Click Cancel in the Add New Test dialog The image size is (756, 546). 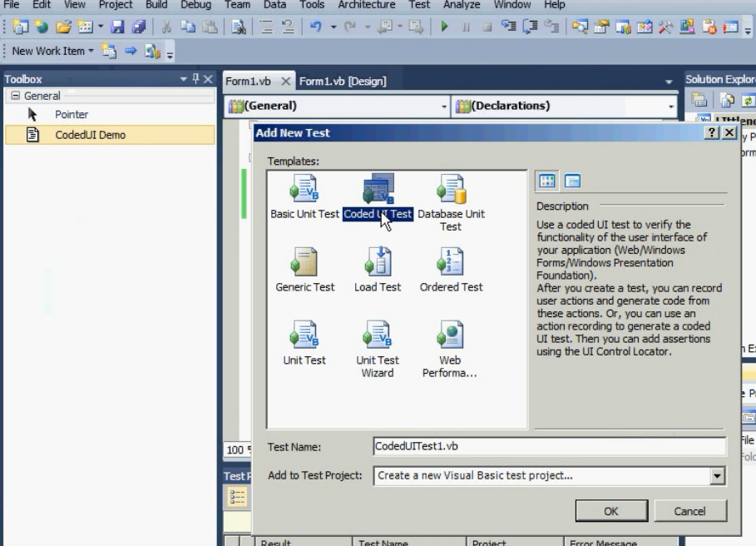pos(690,511)
